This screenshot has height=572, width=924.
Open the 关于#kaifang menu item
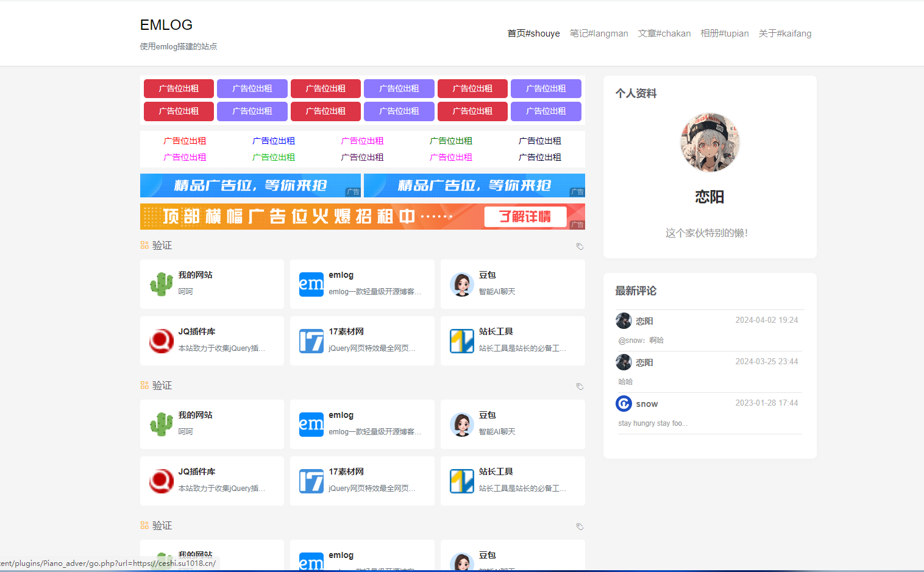(784, 34)
